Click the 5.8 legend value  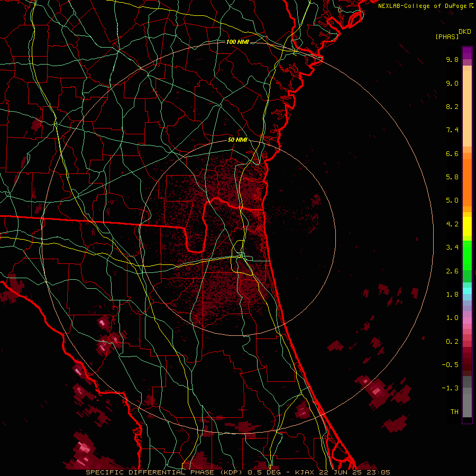[452, 177]
